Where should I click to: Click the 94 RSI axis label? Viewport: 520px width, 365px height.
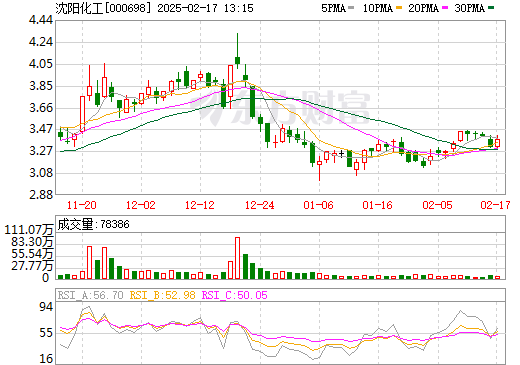click(x=46, y=307)
